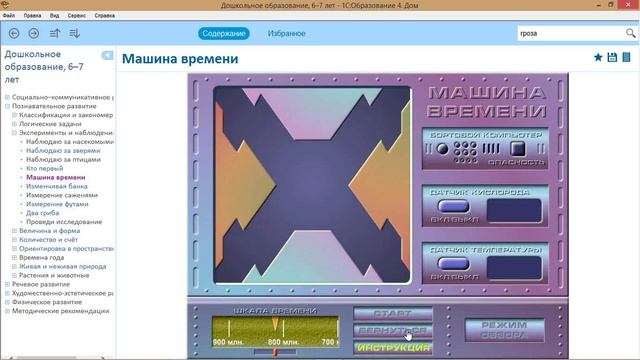Expand Ориентировка в пространстве node
The image size is (640, 360).
[14, 249]
